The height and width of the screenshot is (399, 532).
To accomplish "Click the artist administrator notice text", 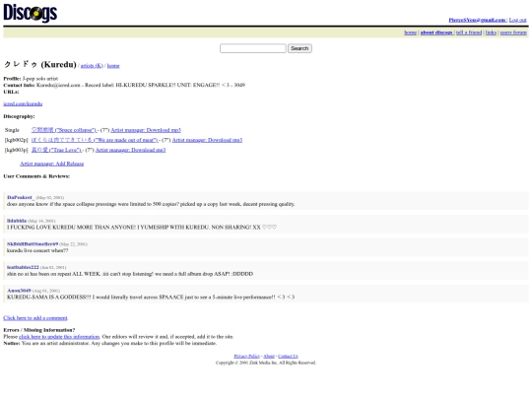I will (110, 343).
